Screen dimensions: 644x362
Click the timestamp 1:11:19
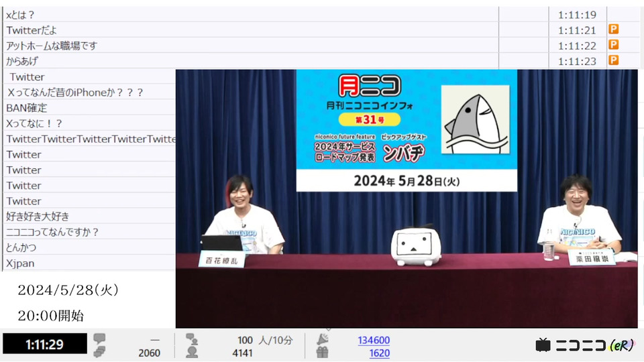pyautogui.click(x=577, y=15)
